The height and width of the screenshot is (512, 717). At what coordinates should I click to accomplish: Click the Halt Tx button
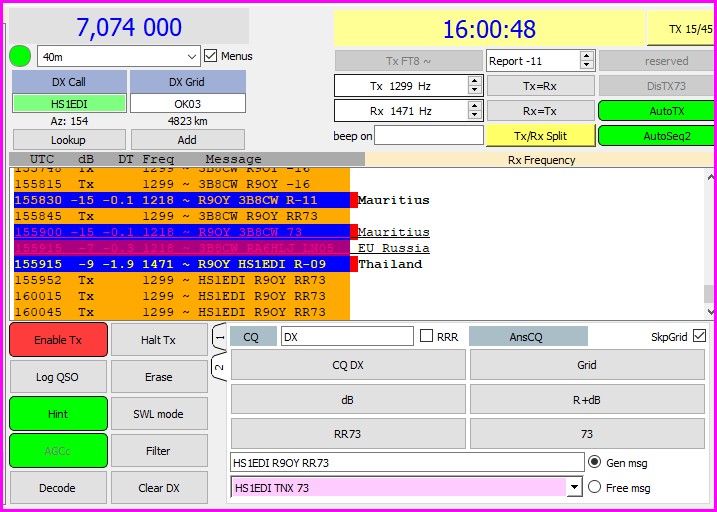click(x=158, y=340)
